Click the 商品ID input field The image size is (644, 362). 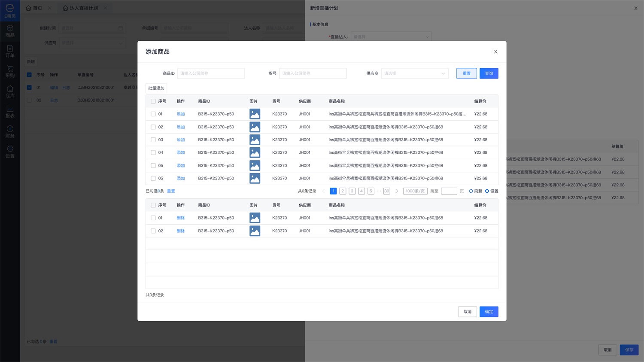(211, 73)
